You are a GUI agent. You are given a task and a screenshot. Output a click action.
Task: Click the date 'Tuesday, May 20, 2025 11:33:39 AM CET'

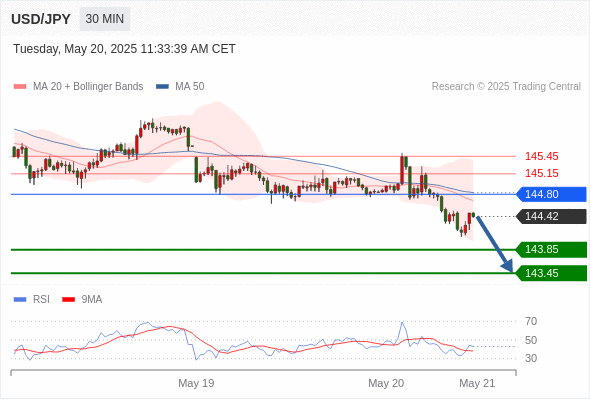[124, 49]
